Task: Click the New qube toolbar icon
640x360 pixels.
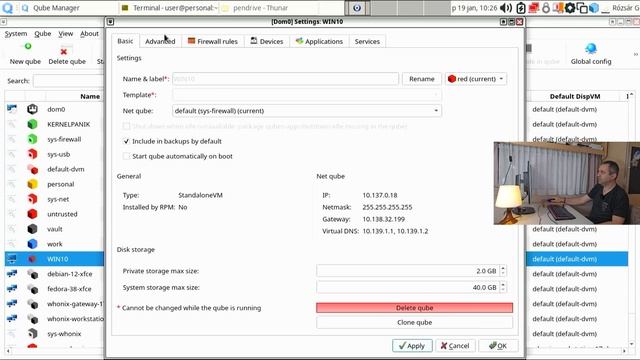Action: pos(28,47)
